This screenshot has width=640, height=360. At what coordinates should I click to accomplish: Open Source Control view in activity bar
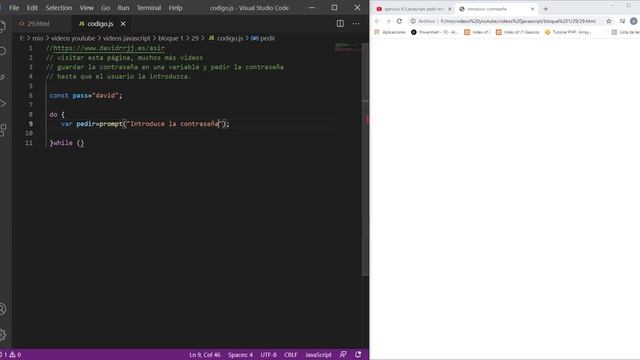tap(2, 77)
